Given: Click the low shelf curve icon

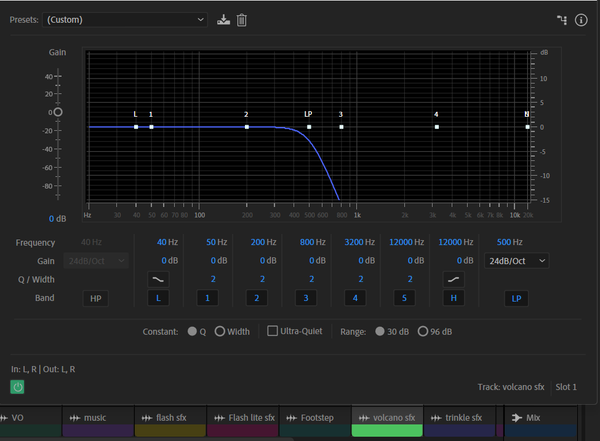Looking at the screenshot, I should pyautogui.click(x=157, y=279).
